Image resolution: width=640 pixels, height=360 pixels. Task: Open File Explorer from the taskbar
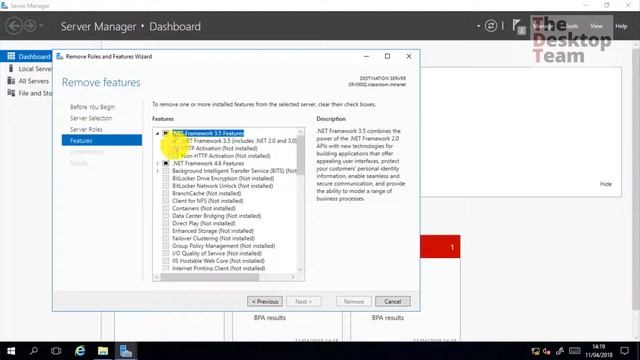pyautogui.click(x=103, y=351)
